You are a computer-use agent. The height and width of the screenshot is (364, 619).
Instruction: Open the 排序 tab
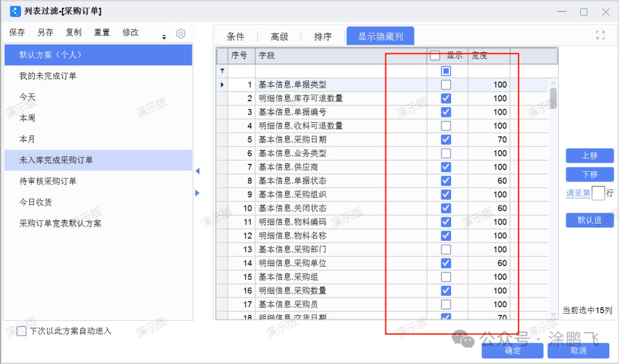click(x=323, y=37)
